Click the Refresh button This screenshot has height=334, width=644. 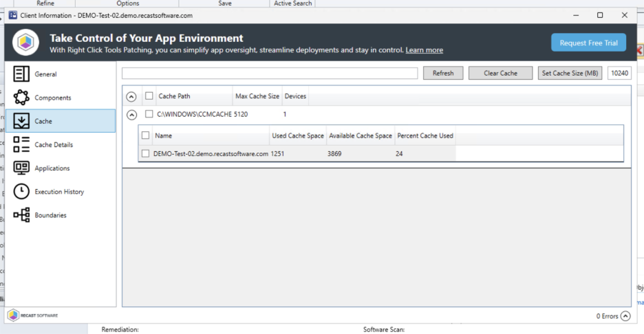[442, 74]
